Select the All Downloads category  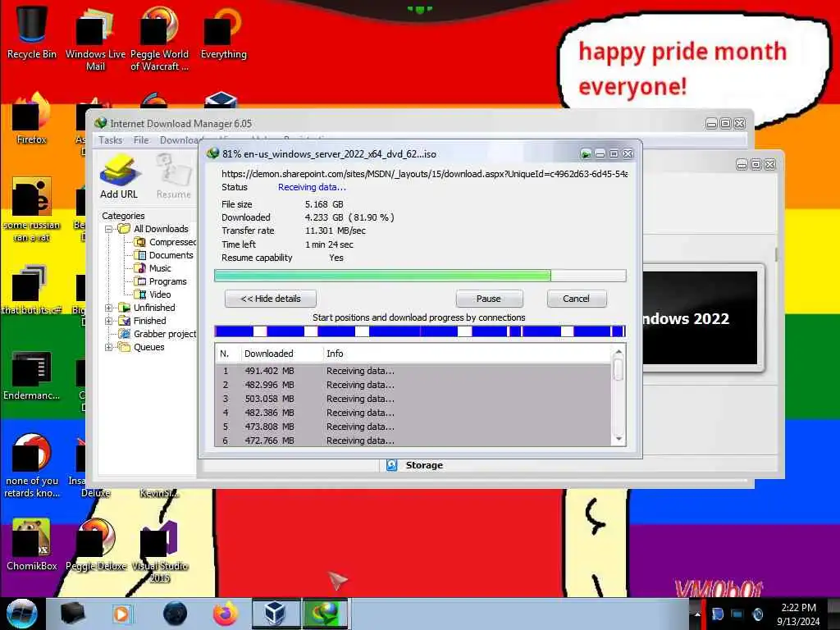point(161,229)
